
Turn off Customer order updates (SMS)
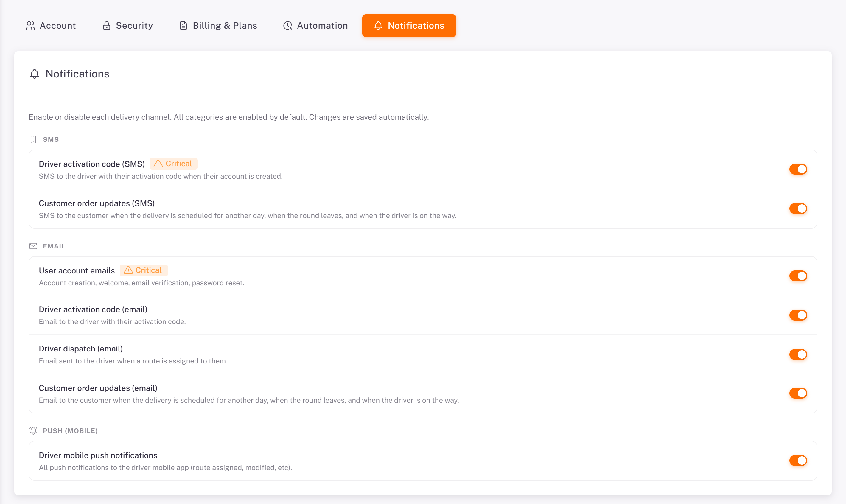tap(798, 209)
